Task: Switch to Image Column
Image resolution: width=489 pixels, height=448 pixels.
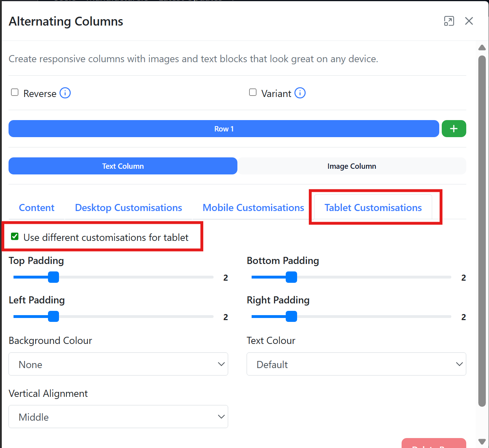Action: tap(351, 166)
